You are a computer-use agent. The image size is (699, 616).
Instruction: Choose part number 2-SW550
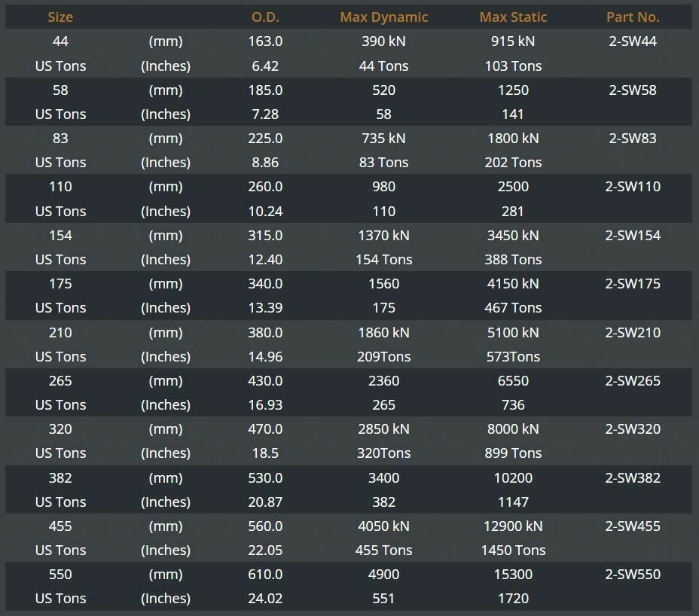coord(633,575)
